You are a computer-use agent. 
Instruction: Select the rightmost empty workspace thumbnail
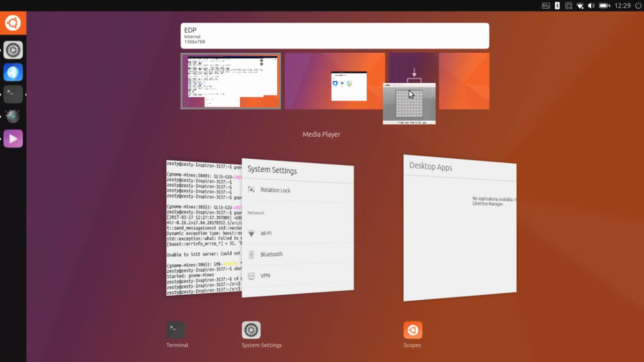click(464, 74)
